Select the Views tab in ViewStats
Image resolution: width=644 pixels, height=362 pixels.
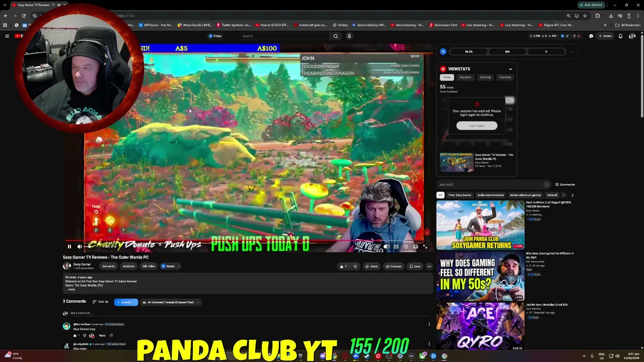pyautogui.click(x=447, y=77)
